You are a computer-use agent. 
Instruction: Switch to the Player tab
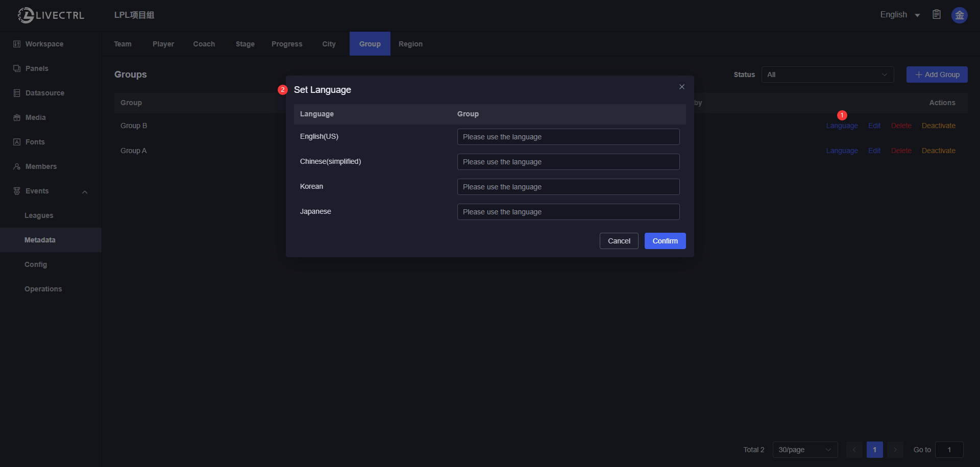tap(163, 44)
